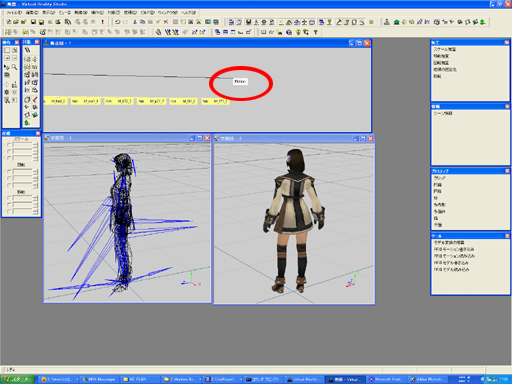Click the undo arrow in the toolbar
The image size is (512, 384).
click(117, 22)
